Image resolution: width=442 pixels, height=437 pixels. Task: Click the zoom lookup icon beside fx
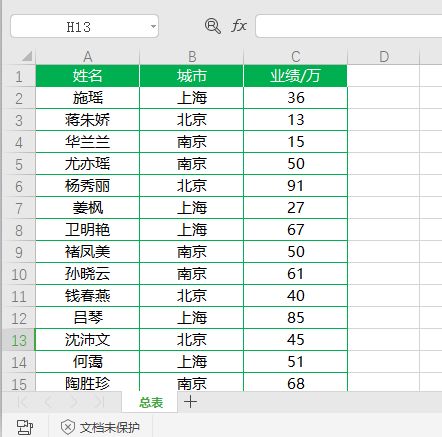(213, 26)
